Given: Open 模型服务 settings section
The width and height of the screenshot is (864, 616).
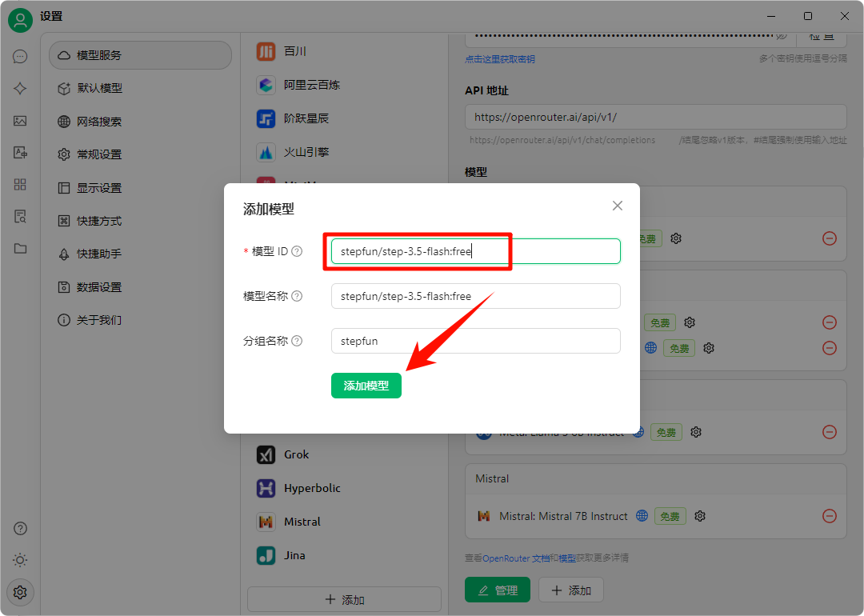Looking at the screenshot, I should tap(140, 55).
